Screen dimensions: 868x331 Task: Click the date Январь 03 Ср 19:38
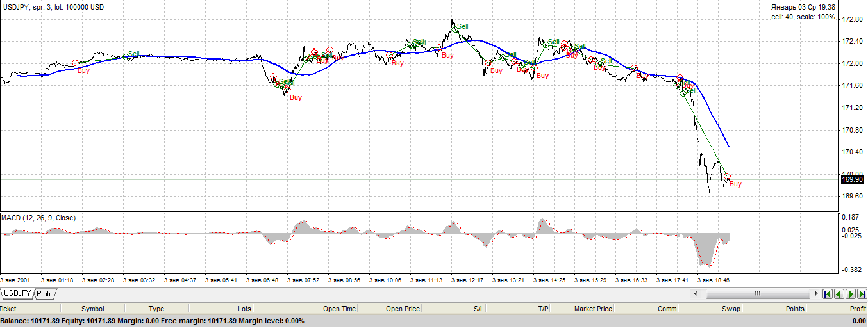[803, 7]
